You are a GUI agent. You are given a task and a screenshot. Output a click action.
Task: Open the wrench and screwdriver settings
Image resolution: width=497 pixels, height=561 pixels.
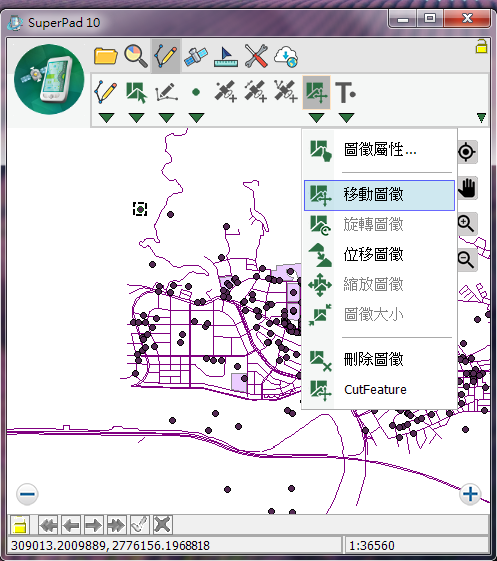coord(256,56)
